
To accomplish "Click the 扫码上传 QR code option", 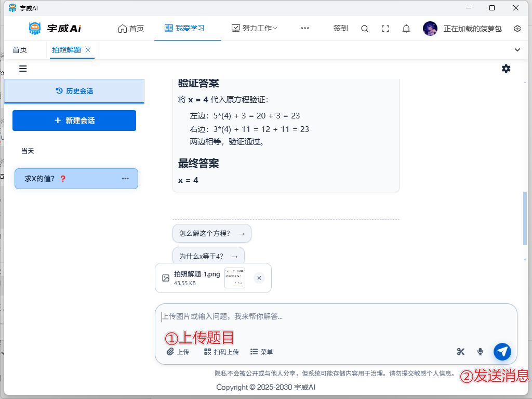I will click(221, 352).
